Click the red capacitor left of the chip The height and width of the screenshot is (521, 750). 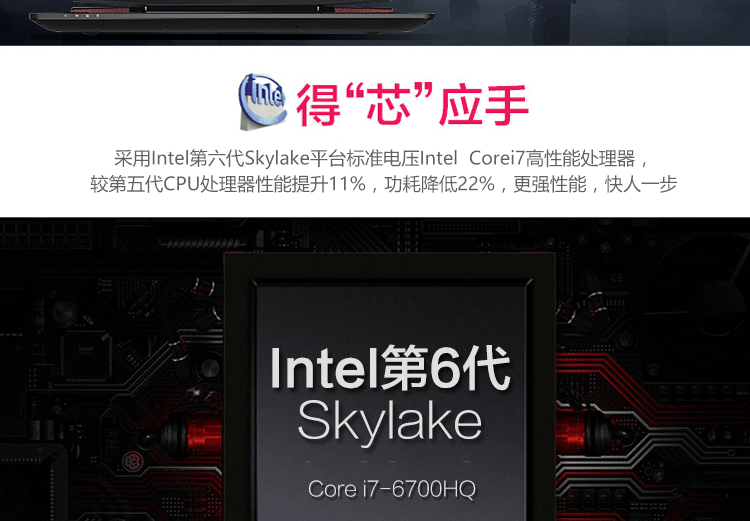tap(191, 433)
